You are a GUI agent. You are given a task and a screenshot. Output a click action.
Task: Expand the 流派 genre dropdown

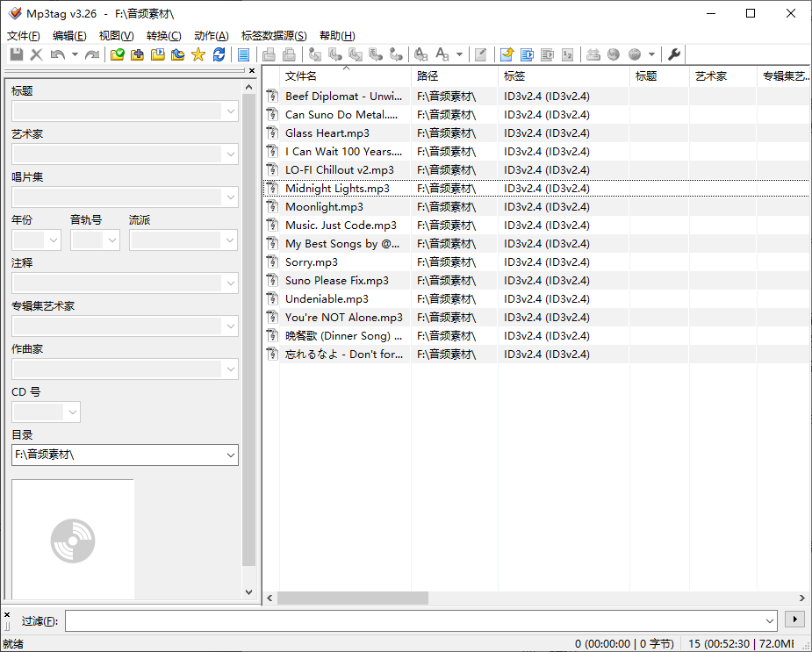[230, 240]
